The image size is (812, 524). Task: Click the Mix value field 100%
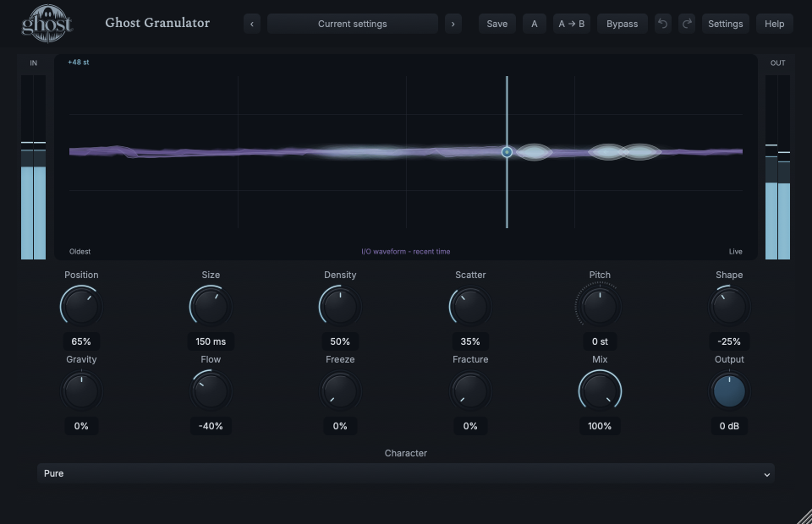tap(600, 426)
